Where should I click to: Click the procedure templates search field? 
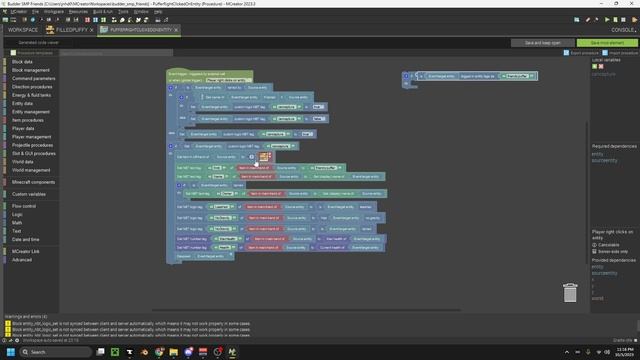(x=116, y=53)
